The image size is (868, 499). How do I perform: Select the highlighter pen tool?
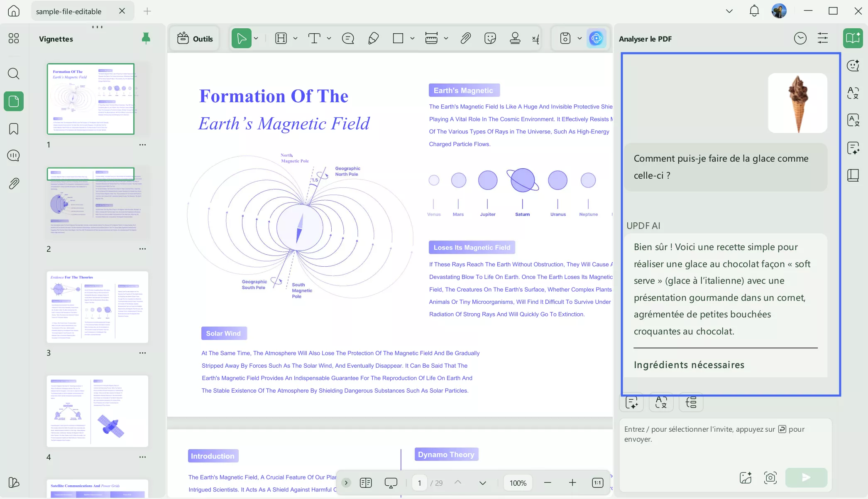click(x=373, y=39)
